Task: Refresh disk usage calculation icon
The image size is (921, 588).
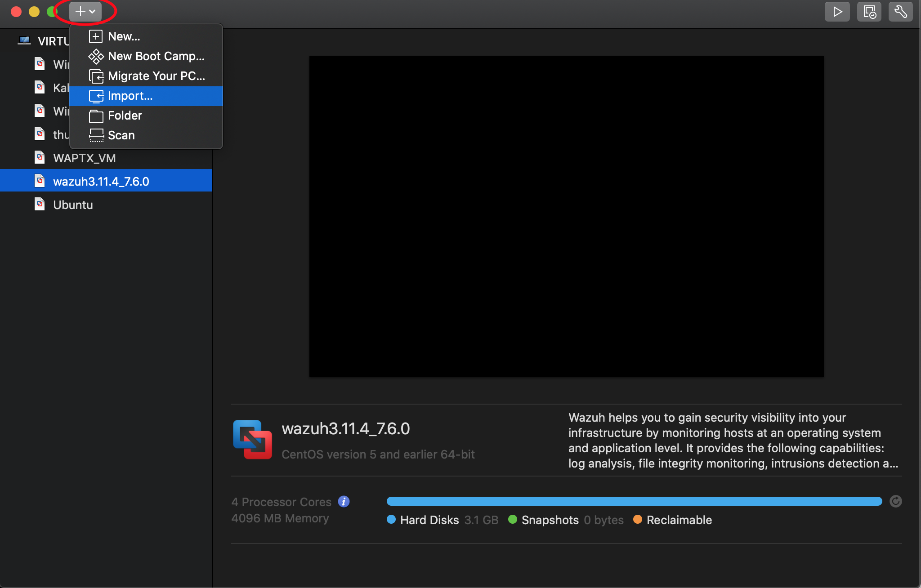Action: click(x=895, y=501)
